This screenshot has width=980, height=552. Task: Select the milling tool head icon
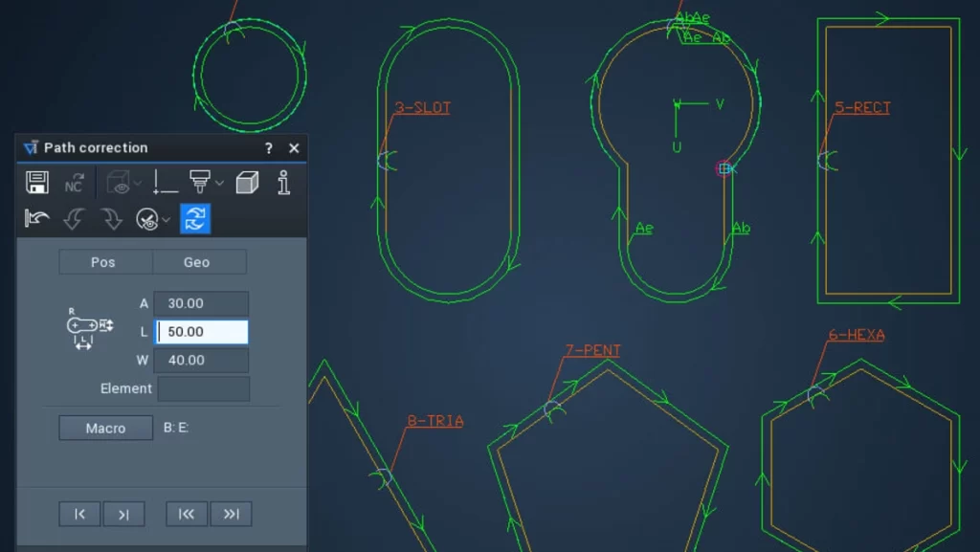199,183
